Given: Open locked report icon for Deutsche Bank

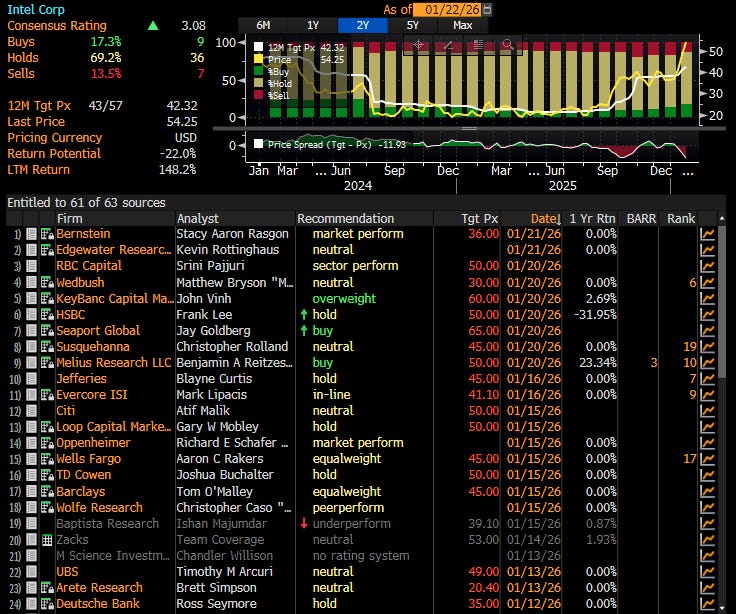Looking at the screenshot, I should pos(47,604).
